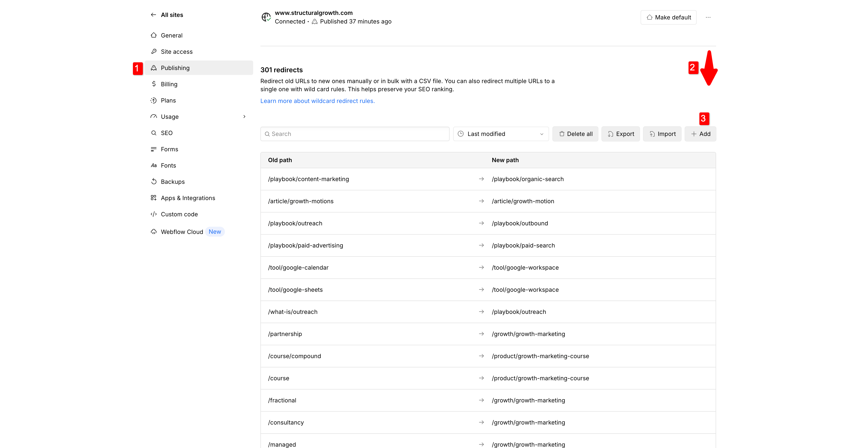Click the Export redirects button
868x448 pixels.
pos(621,134)
